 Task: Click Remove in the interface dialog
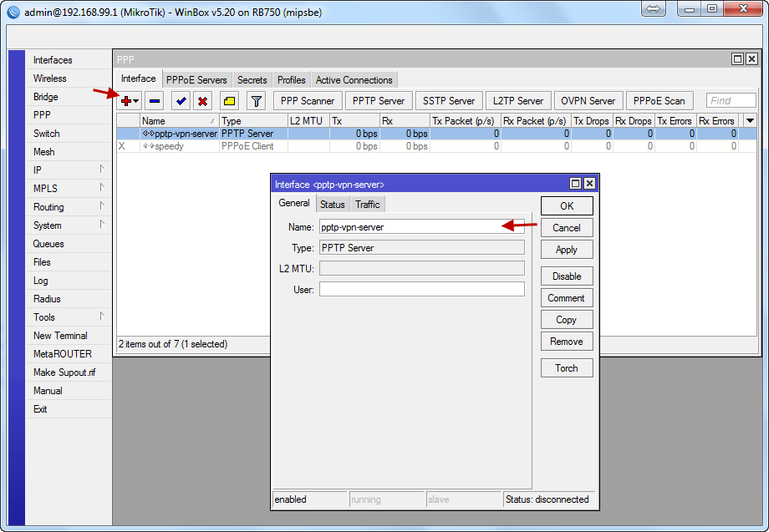567,342
